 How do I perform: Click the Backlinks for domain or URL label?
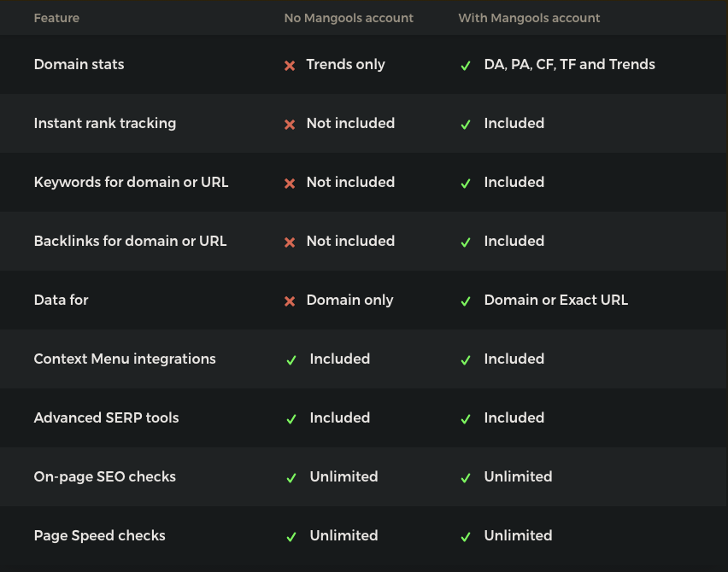130,242
